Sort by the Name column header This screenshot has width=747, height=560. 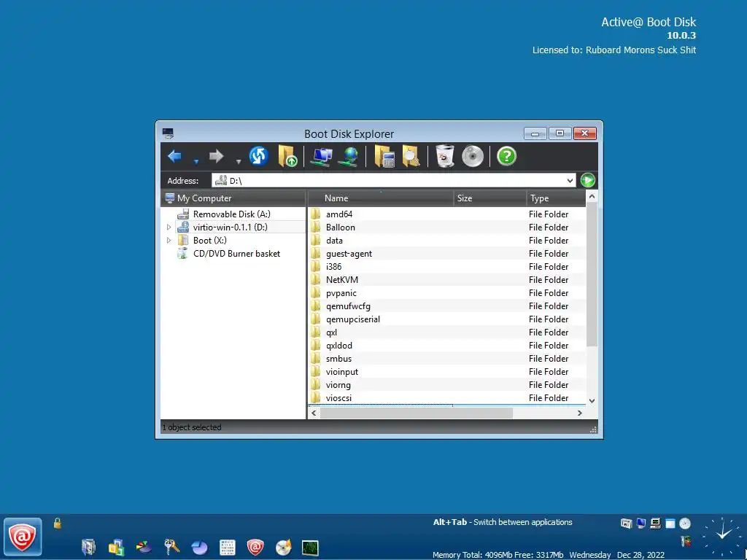[381, 198]
